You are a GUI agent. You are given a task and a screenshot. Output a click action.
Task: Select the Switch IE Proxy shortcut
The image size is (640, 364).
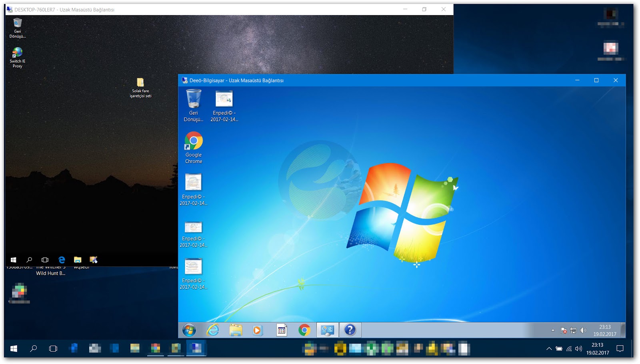click(18, 58)
